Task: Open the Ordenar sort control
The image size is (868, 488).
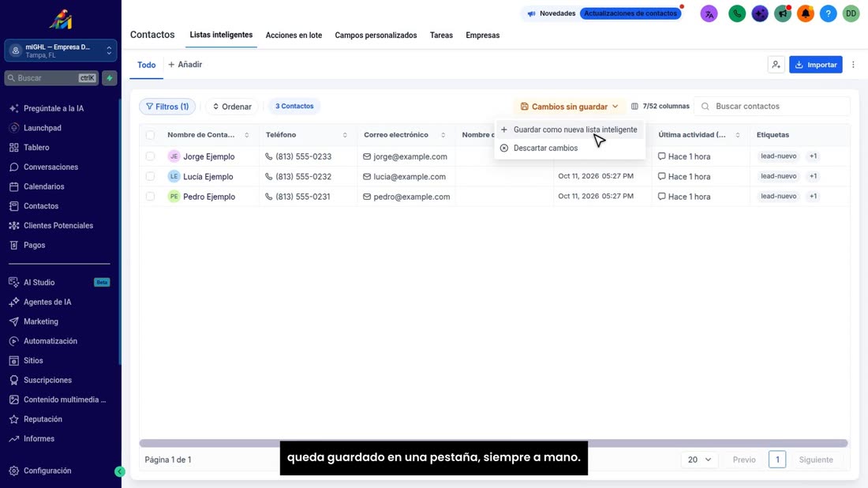Action: click(232, 107)
